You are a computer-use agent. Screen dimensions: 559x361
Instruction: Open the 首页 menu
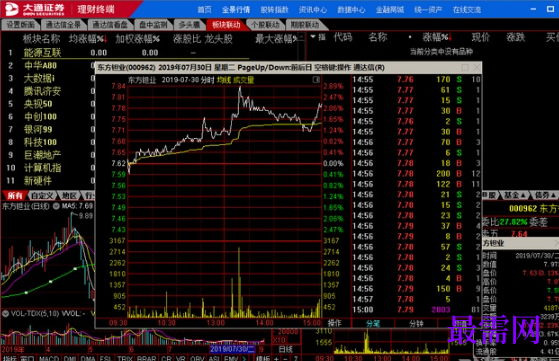pyautogui.click(x=205, y=10)
